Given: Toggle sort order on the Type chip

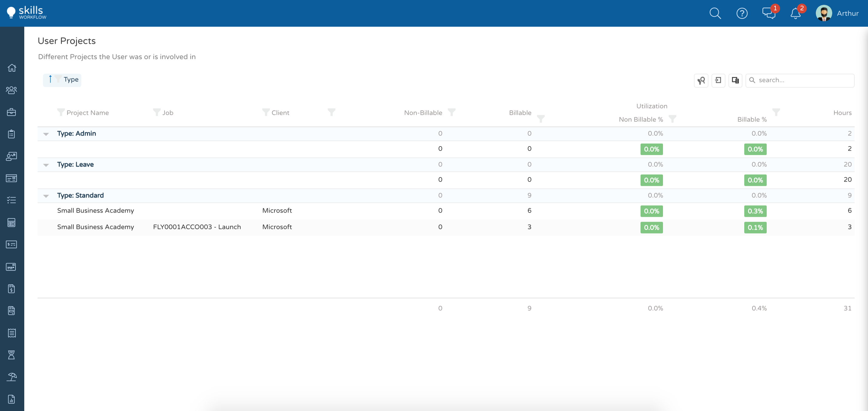Looking at the screenshot, I should tap(50, 80).
